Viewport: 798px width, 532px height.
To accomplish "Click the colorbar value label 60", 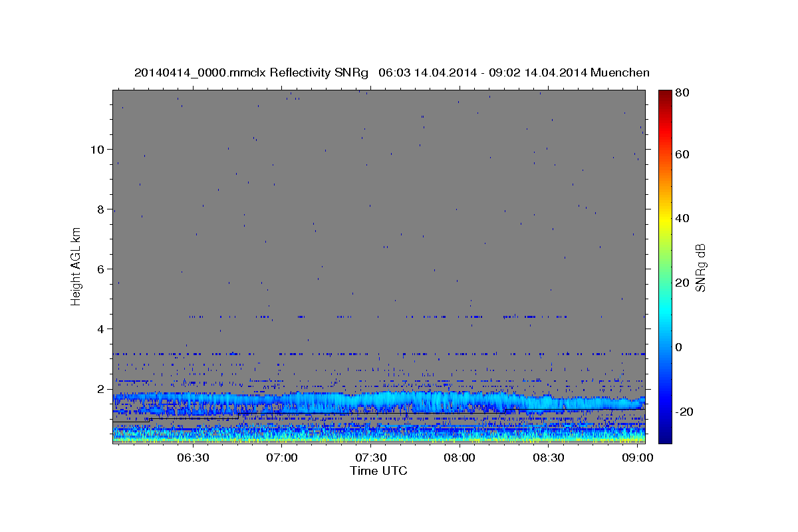I will [683, 154].
